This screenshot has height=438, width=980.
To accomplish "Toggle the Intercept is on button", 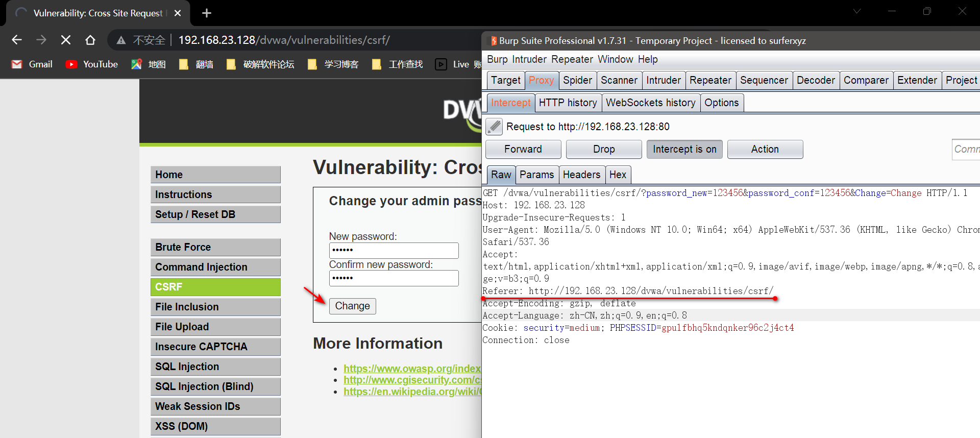I will pos(684,149).
